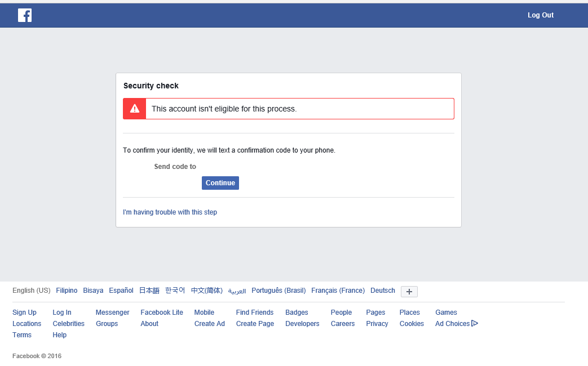Image resolution: width=588 pixels, height=366 pixels.
Task: Switch language to Arabic العربية
Action: point(237,291)
